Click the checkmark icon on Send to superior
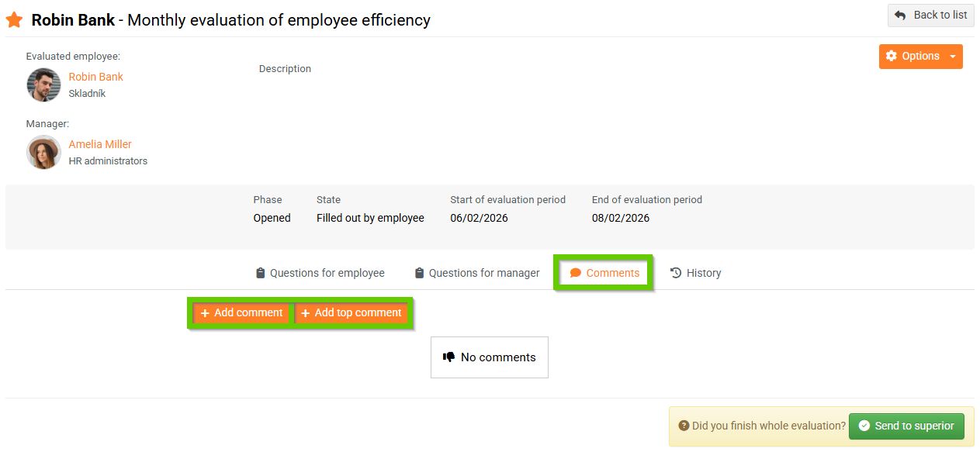Image resolution: width=980 pixels, height=452 pixels. click(864, 426)
